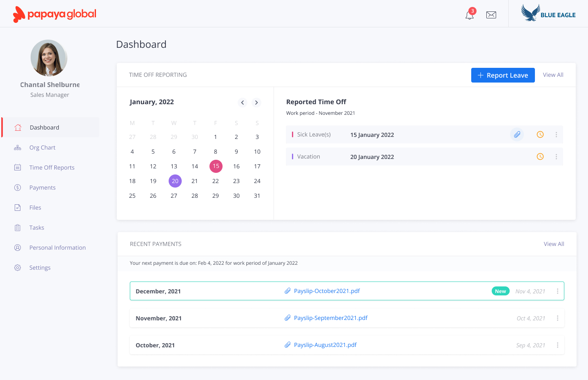
Task: Open Payslip-October2021.pdf
Action: (327, 291)
